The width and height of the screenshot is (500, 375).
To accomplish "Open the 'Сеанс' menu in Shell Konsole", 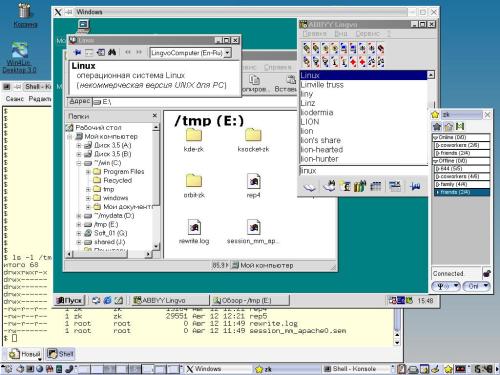I will [x=15, y=99].
